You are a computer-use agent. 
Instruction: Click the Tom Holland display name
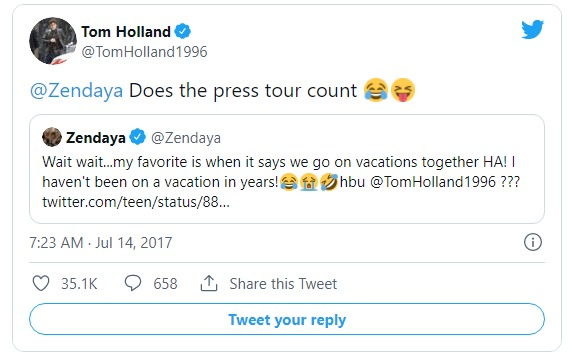(126, 32)
